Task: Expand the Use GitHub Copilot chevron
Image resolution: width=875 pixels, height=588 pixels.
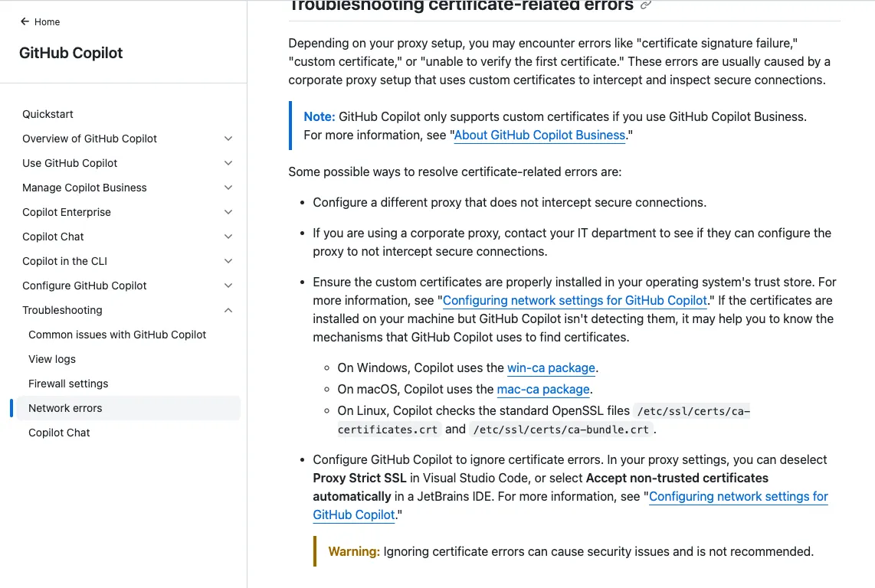Action: (228, 163)
